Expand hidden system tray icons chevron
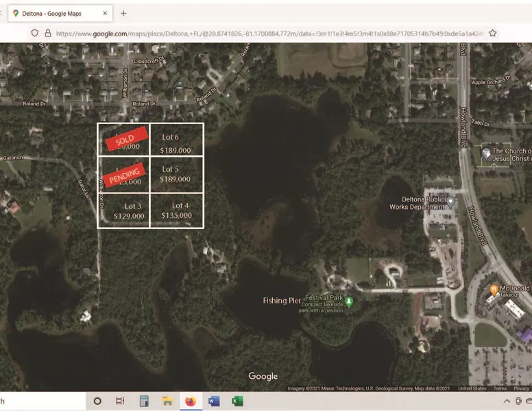This screenshot has width=532, height=411. tap(507, 401)
